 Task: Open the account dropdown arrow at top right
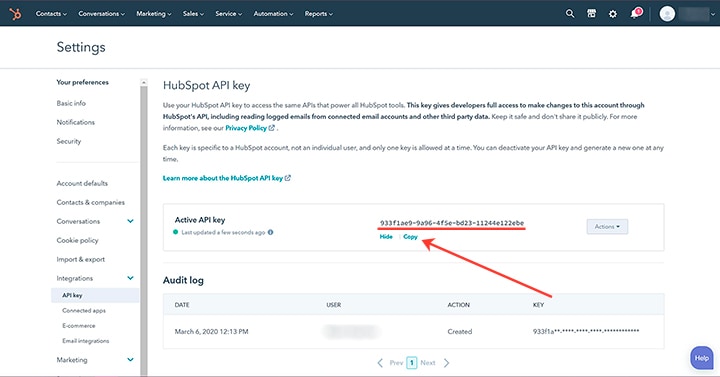click(713, 14)
